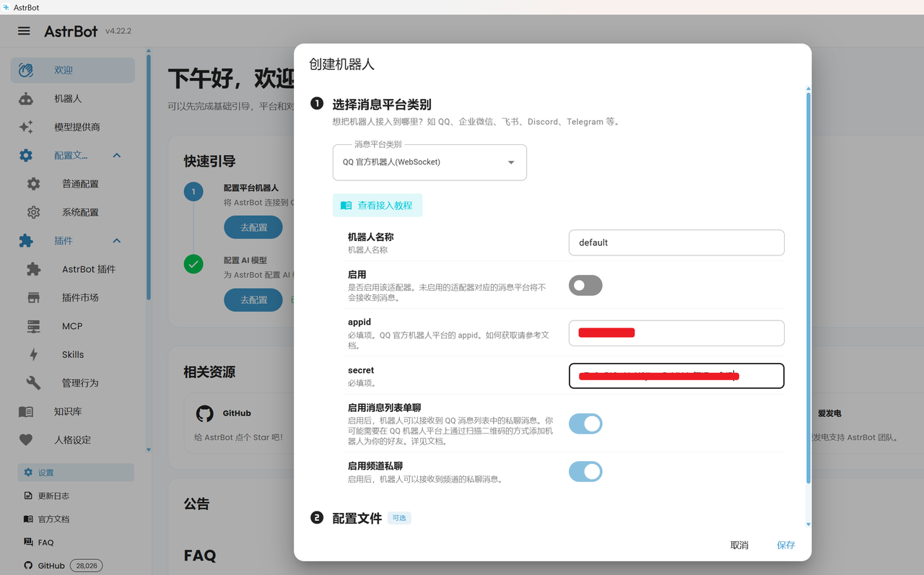Viewport: 924px width, 575px height.
Task: Open the 28,026 GitHub stars badge
Action: click(x=87, y=566)
